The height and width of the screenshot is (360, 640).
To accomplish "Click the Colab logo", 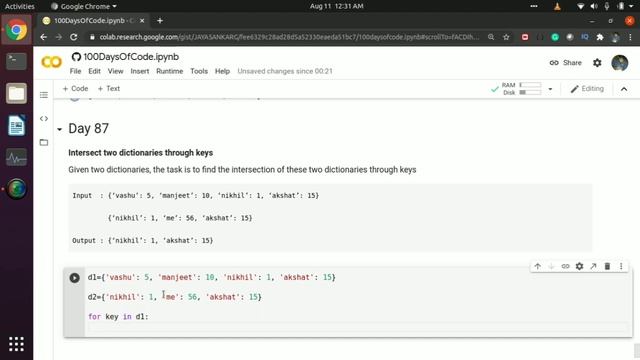I will (51, 62).
